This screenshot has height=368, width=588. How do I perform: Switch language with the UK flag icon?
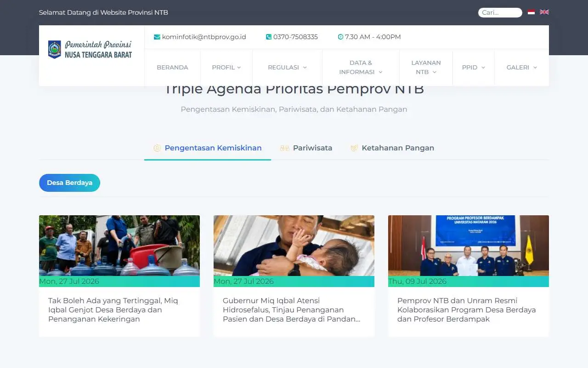pos(544,12)
